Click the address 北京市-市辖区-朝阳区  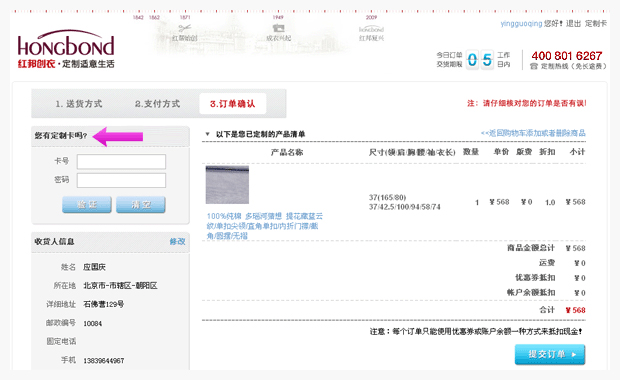pos(120,285)
